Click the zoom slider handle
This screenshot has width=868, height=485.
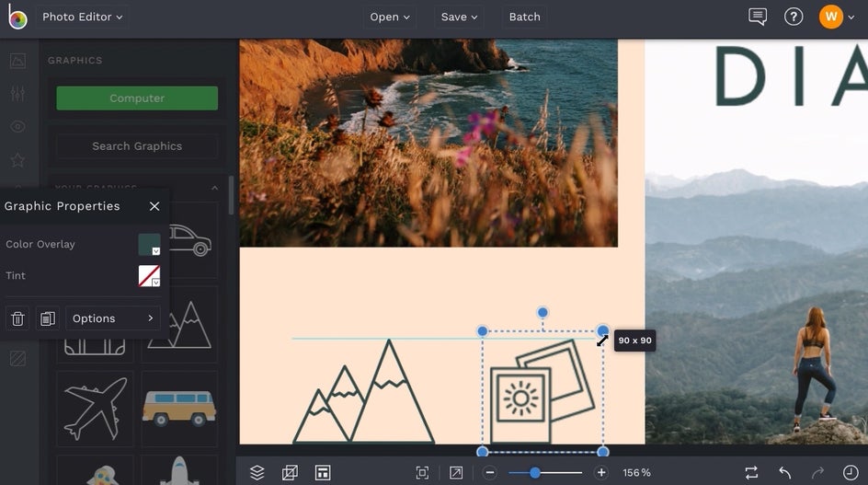pyautogui.click(x=535, y=473)
